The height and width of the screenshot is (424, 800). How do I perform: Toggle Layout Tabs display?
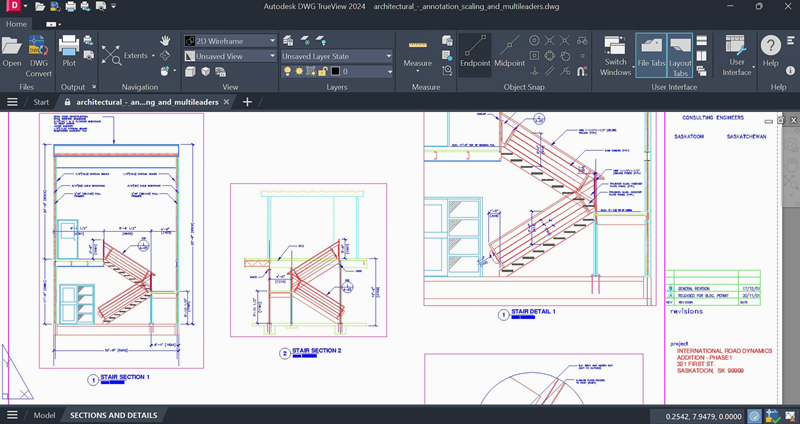pyautogui.click(x=680, y=56)
